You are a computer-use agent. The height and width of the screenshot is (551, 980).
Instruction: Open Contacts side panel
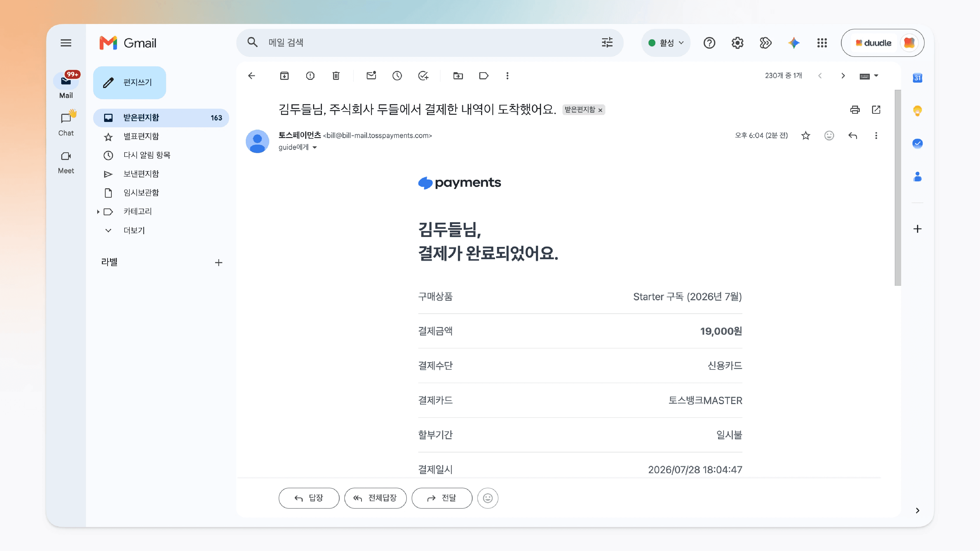(917, 177)
